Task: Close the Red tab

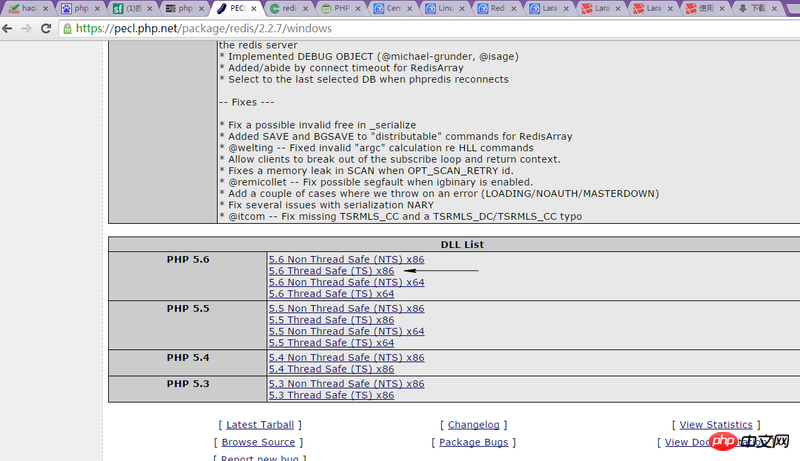Action: coord(514,9)
